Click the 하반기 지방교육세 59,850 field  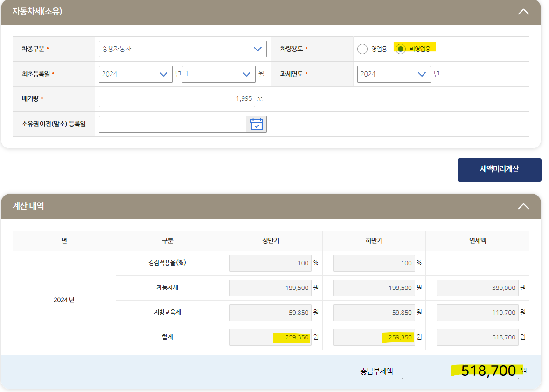(x=374, y=313)
